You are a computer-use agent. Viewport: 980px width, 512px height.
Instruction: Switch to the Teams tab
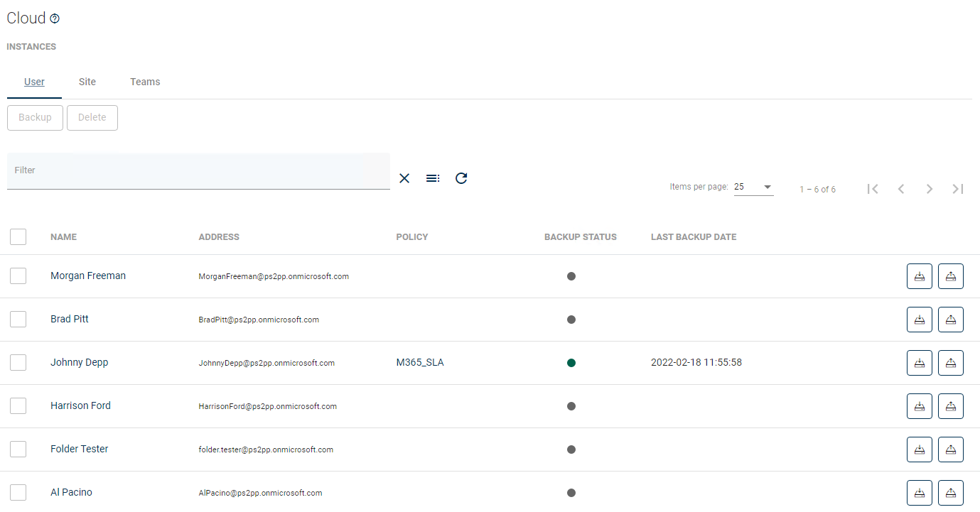coord(145,82)
